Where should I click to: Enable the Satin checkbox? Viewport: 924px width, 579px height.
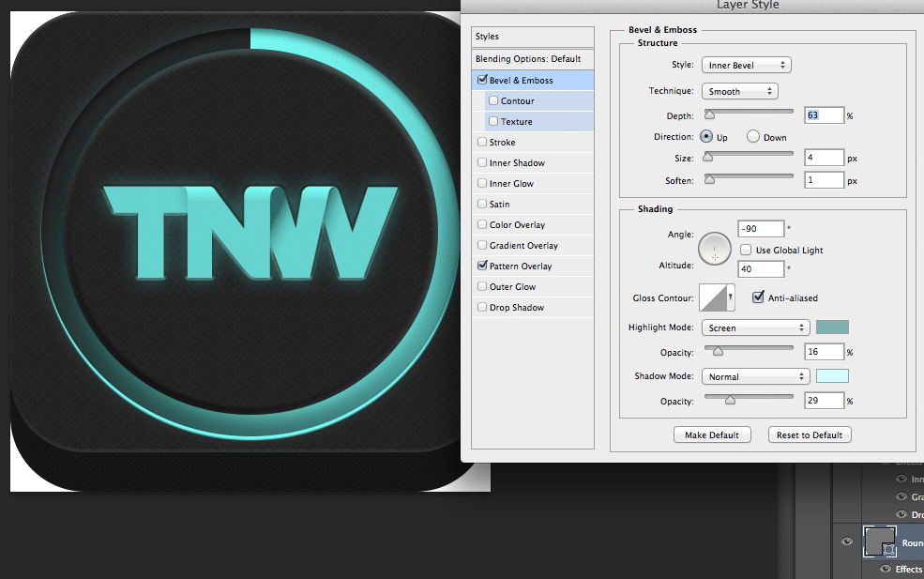click(x=482, y=204)
